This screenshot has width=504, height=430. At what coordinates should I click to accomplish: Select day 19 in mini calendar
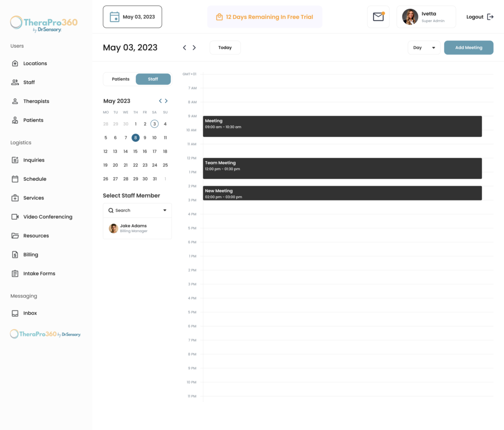tap(105, 165)
